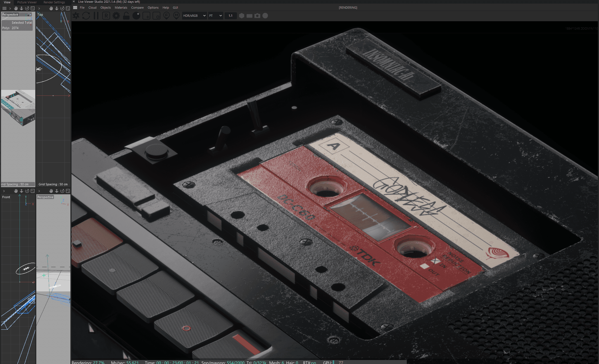The height and width of the screenshot is (364, 599).
Task: Toggle the clay mode sphere icon
Action: [x=136, y=16]
